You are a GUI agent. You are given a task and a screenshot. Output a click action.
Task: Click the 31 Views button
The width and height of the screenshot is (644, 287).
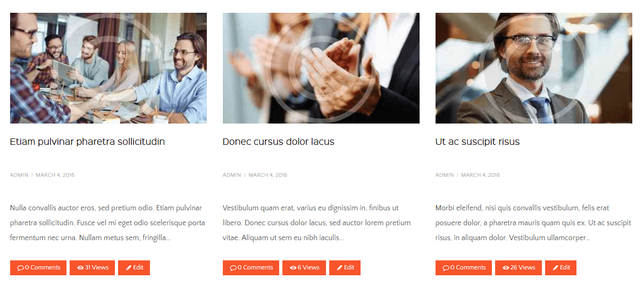click(x=92, y=268)
